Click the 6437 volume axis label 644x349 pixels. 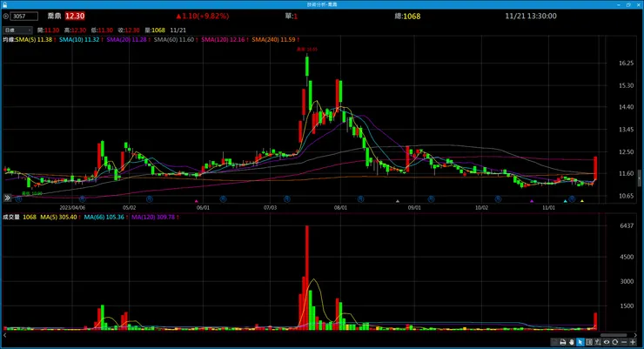tap(627, 225)
